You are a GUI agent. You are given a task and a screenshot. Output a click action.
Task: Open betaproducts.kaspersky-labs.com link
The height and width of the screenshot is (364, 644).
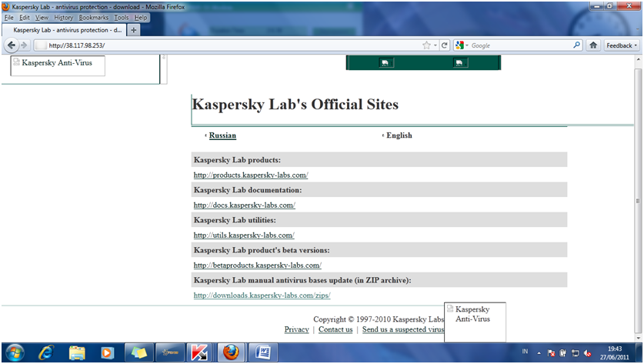(258, 265)
